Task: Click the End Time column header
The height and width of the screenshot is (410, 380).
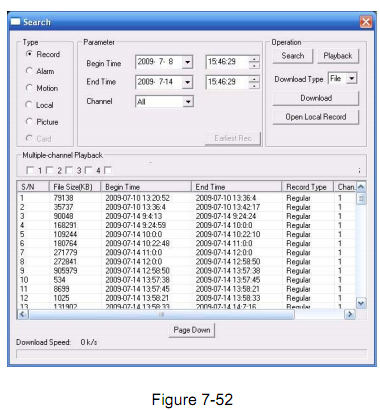Action: click(x=237, y=187)
